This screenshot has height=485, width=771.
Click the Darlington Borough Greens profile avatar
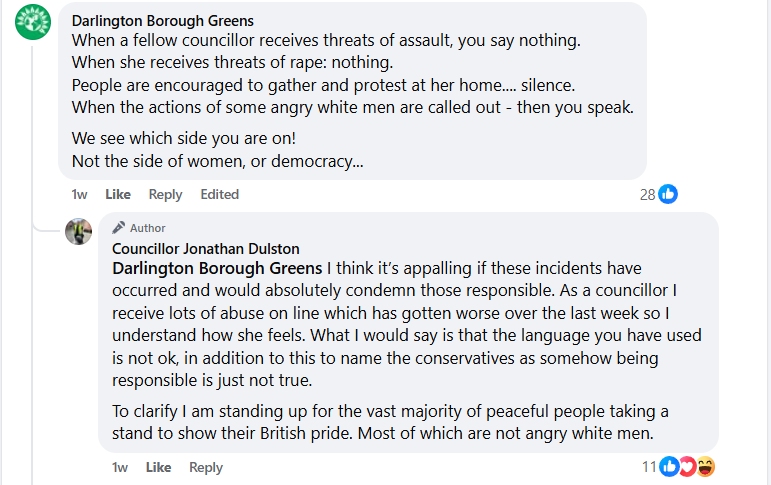point(33,22)
